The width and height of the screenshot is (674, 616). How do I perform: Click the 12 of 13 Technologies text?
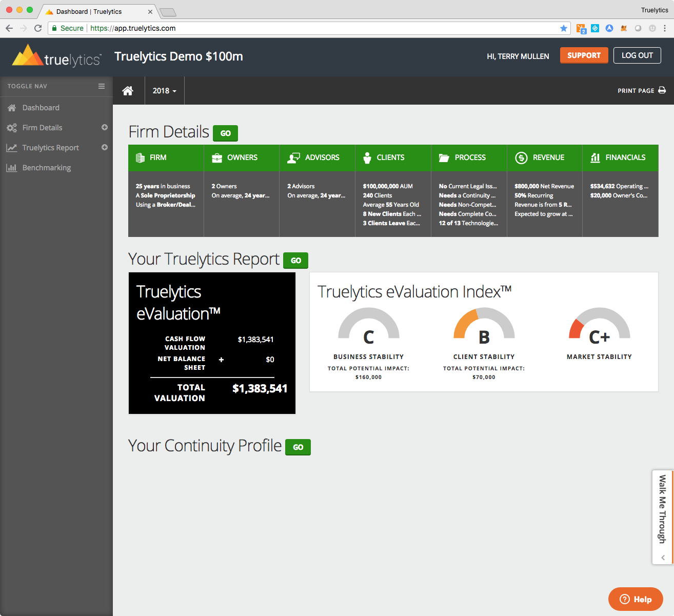pos(468,223)
